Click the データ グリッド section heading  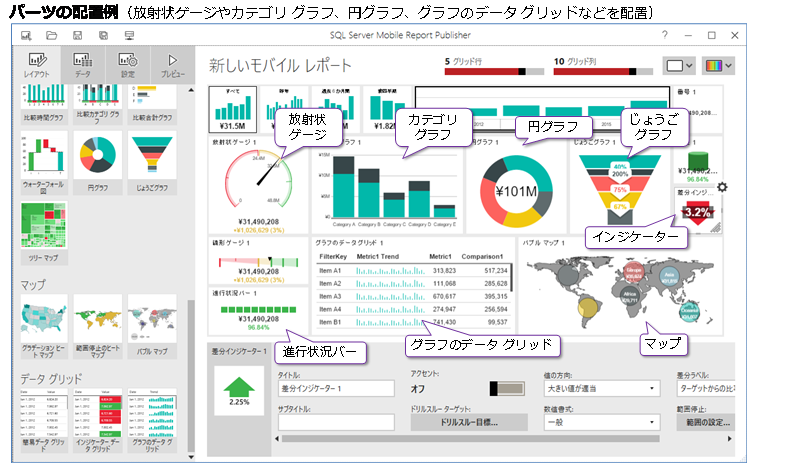coord(51,379)
